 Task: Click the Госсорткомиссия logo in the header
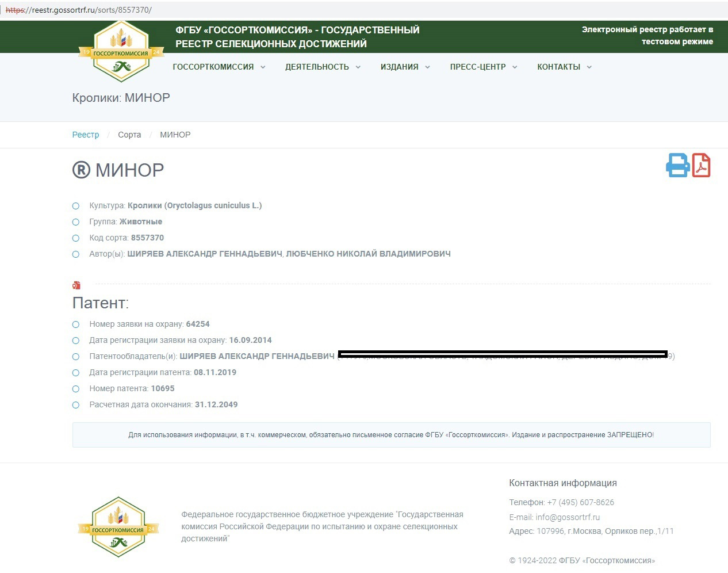pos(121,52)
